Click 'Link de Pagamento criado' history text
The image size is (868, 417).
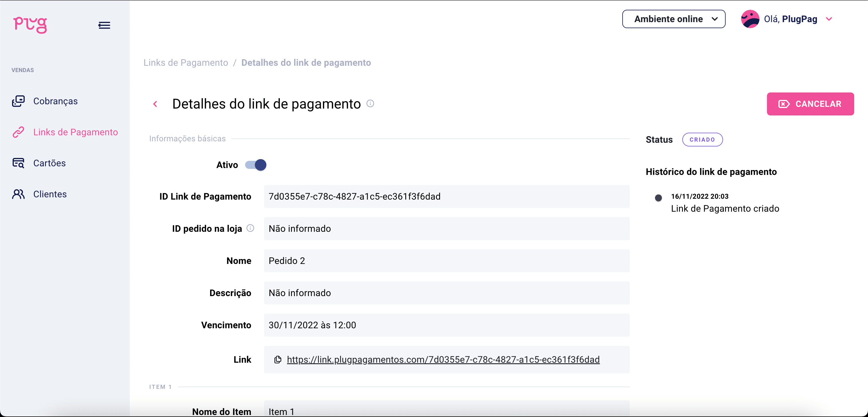click(x=725, y=209)
